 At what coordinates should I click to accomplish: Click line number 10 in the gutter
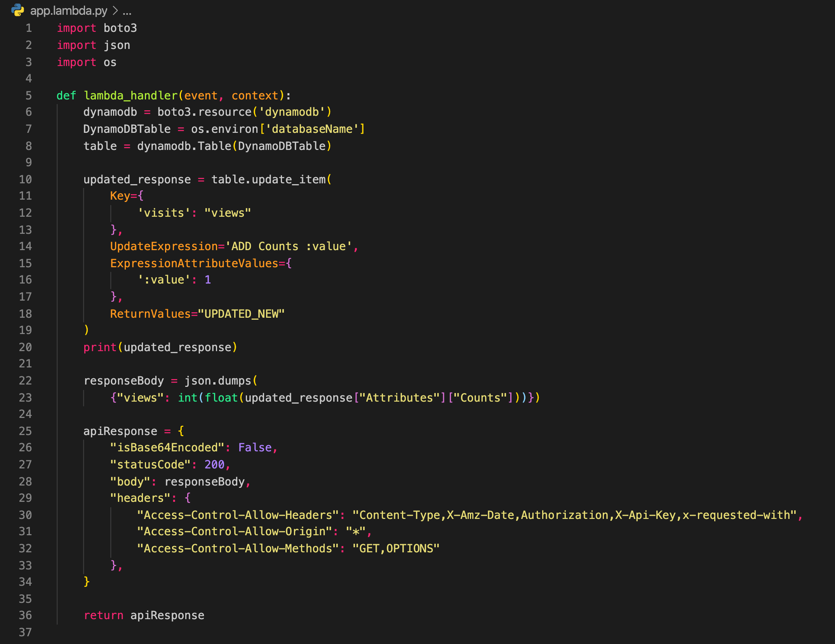coord(25,179)
